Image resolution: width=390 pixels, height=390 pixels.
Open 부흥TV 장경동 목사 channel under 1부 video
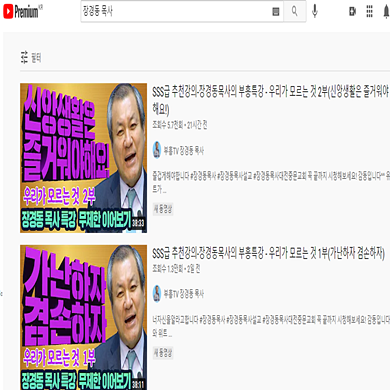click(184, 294)
